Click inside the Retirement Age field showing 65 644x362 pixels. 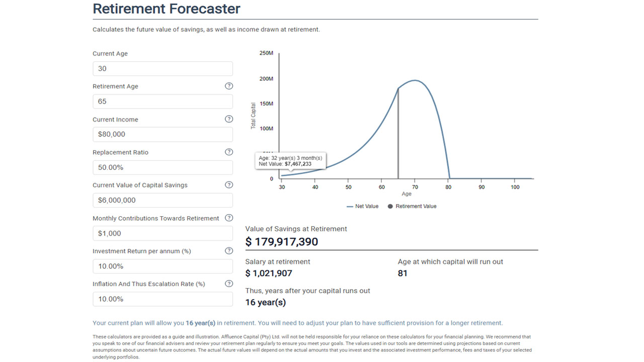click(162, 101)
